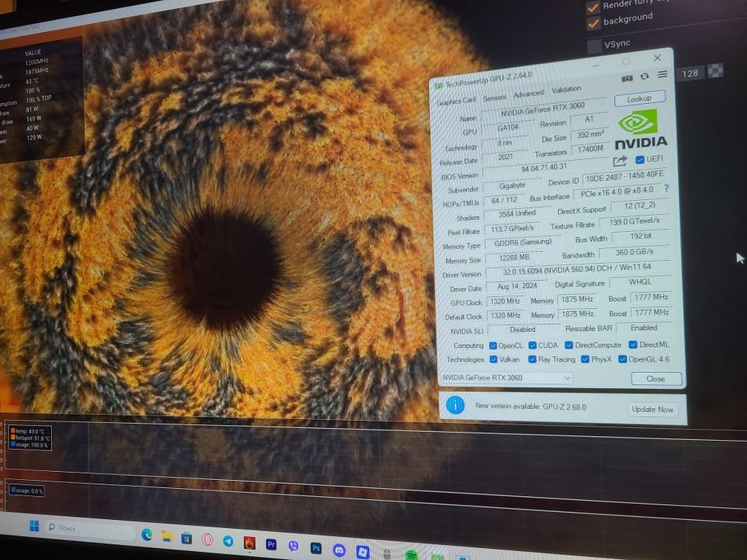Open the Windows Start menu
This screenshot has height=560, width=747.
tap(34, 526)
